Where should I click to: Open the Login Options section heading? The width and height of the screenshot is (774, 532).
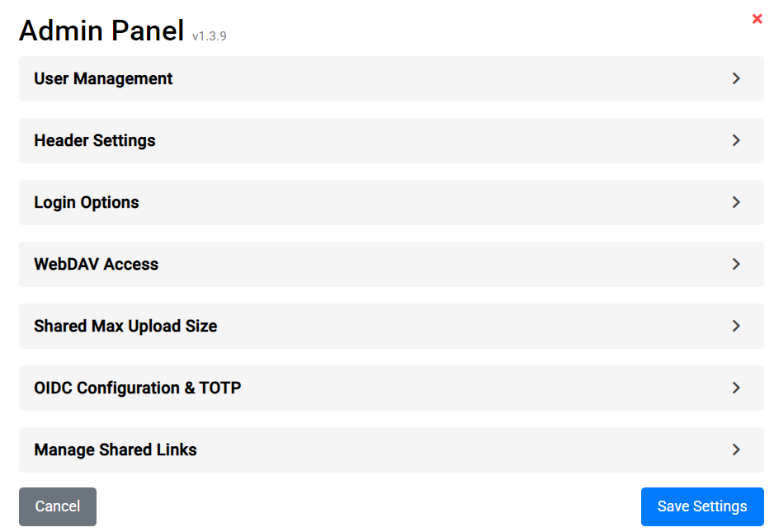click(x=87, y=203)
